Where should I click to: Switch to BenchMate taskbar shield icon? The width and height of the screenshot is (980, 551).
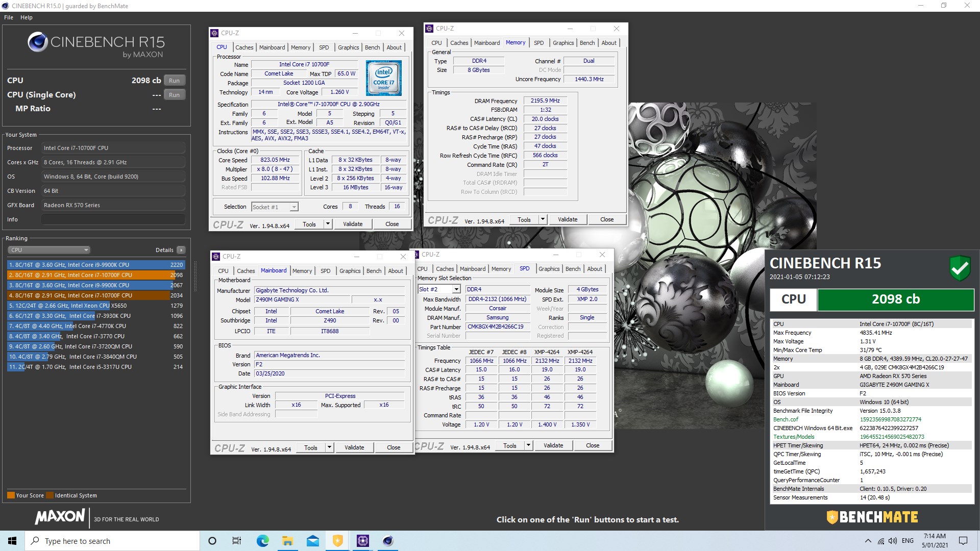click(x=337, y=541)
